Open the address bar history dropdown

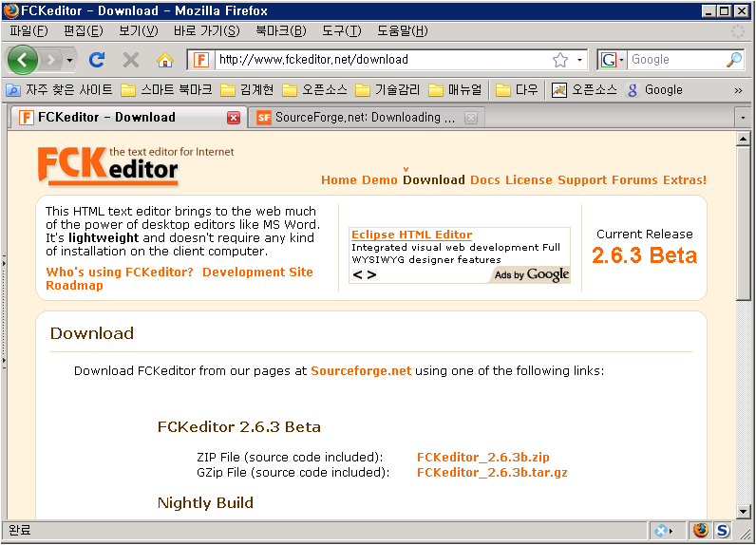pyautogui.click(x=579, y=60)
